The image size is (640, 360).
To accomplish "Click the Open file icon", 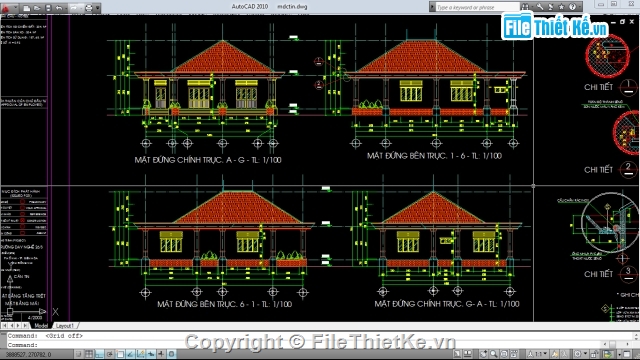I will pyautogui.click(x=37, y=8).
